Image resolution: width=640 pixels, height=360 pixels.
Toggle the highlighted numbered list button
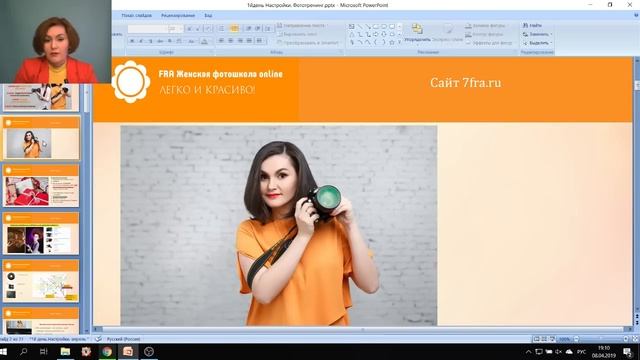pyautogui.click(x=234, y=29)
